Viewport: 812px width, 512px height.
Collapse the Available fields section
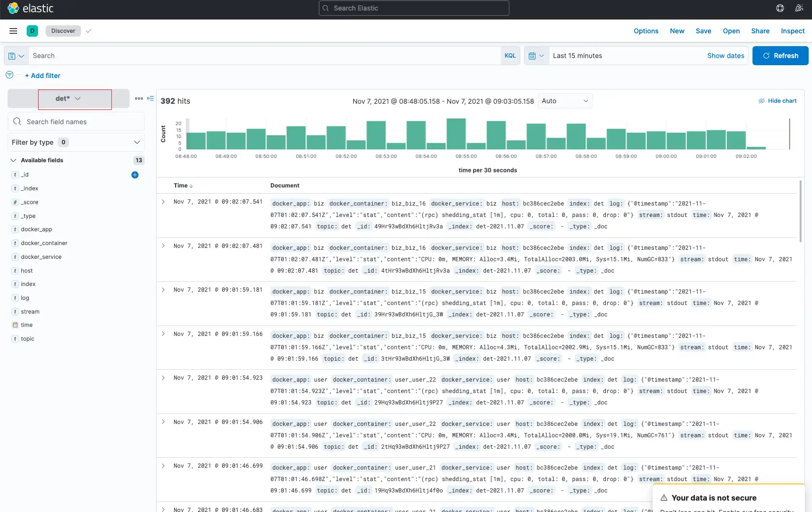click(x=13, y=160)
